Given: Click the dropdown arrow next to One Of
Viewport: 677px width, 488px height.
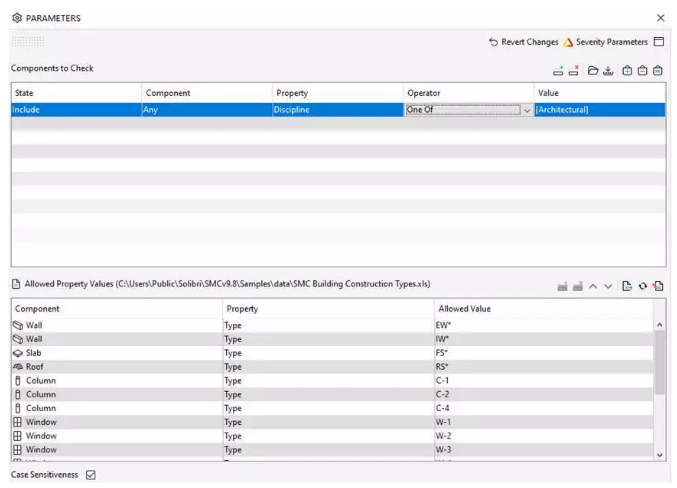Looking at the screenshot, I should pyautogui.click(x=527, y=110).
